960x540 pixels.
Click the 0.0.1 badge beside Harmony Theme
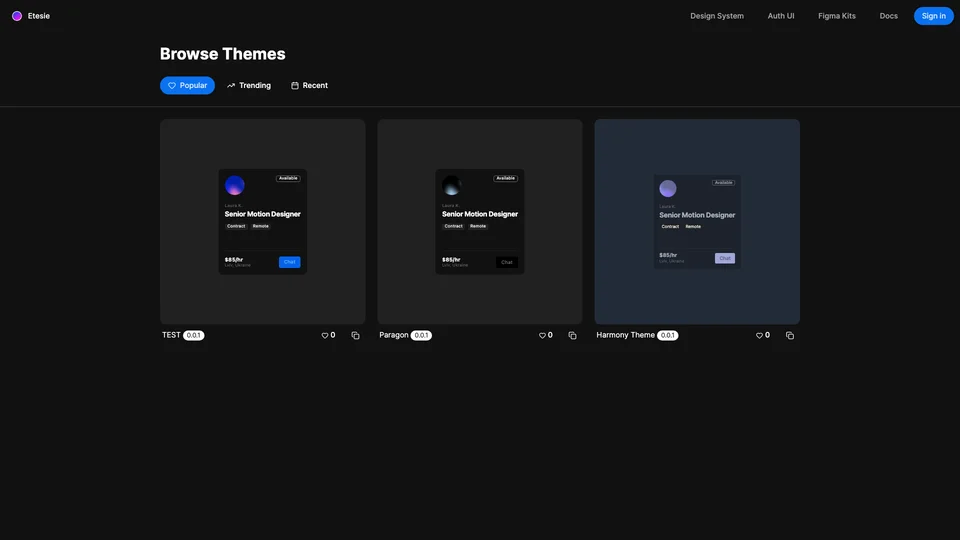tap(667, 336)
